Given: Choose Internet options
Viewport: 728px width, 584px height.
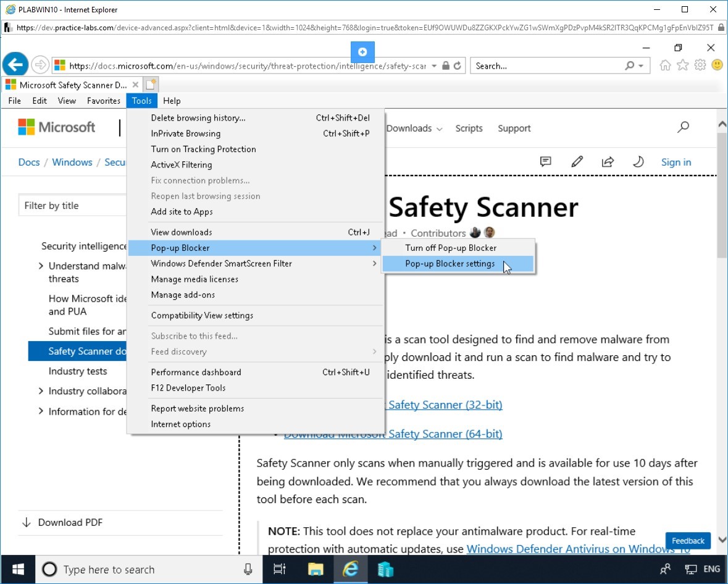Looking at the screenshot, I should (x=256, y=424).
